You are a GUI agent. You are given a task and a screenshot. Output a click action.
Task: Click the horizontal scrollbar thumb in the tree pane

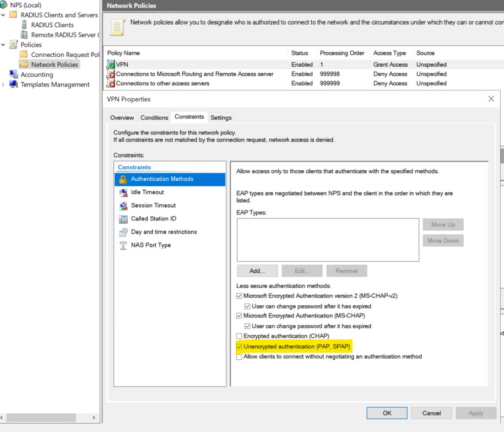[41, 418]
